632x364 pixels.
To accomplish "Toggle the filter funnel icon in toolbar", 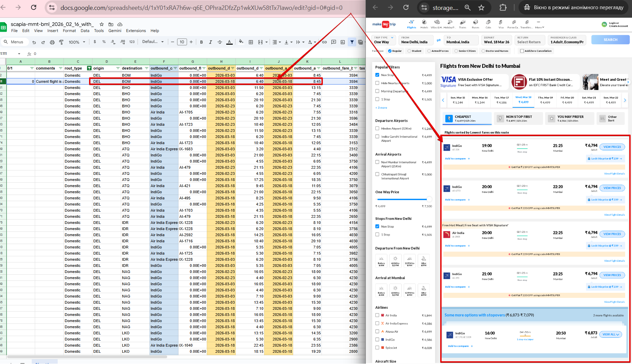I will pyautogui.click(x=352, y=42).
